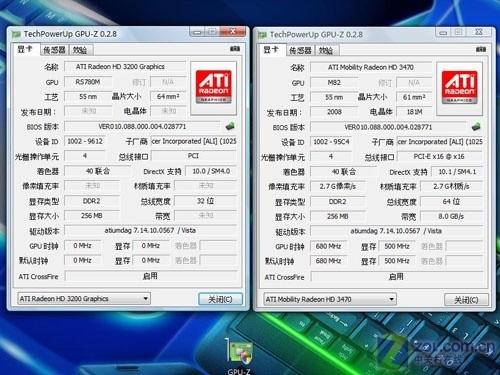The width and height of the screenshot is (500, 375).
Task: Click camera screenshot icon in left GPU-Z window
Action: pyautogui.click(x=235, y=49)
